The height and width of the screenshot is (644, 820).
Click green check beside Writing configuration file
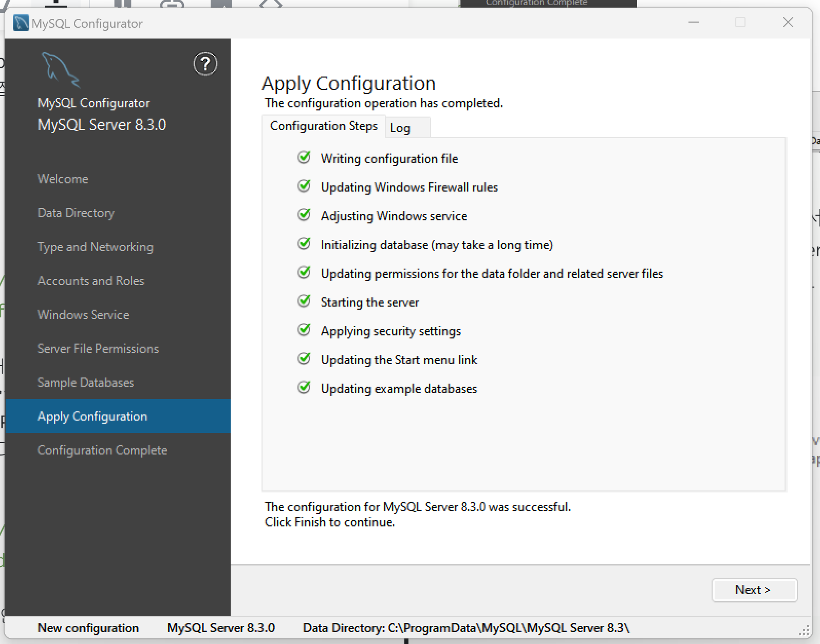(304, 157)
